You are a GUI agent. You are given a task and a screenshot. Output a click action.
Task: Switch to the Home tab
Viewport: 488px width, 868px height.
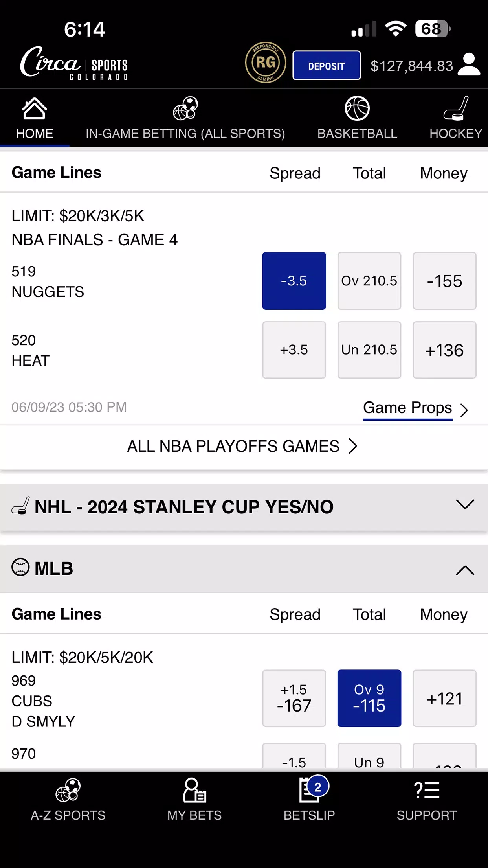pyautogui.click(x=35, y=118)
